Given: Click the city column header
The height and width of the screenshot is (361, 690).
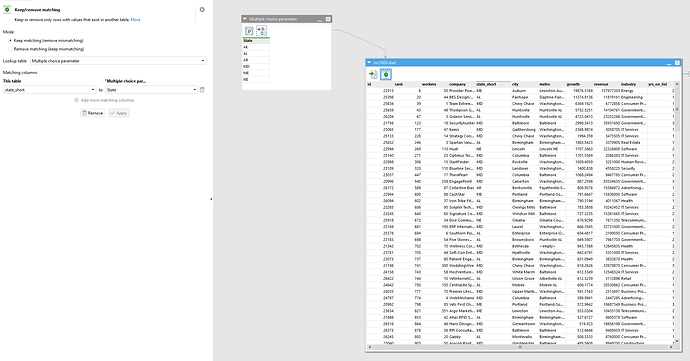Looking at the screenshot, I should (525, 84).
